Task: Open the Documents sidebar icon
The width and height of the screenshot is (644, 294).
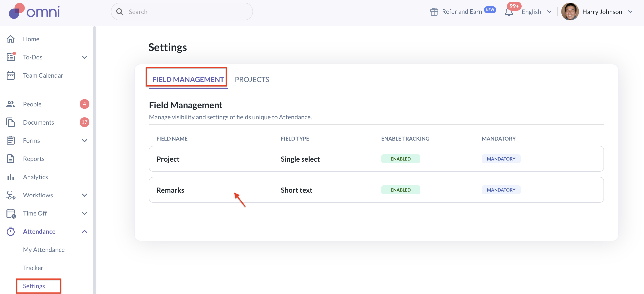Action: coord(10,122)
